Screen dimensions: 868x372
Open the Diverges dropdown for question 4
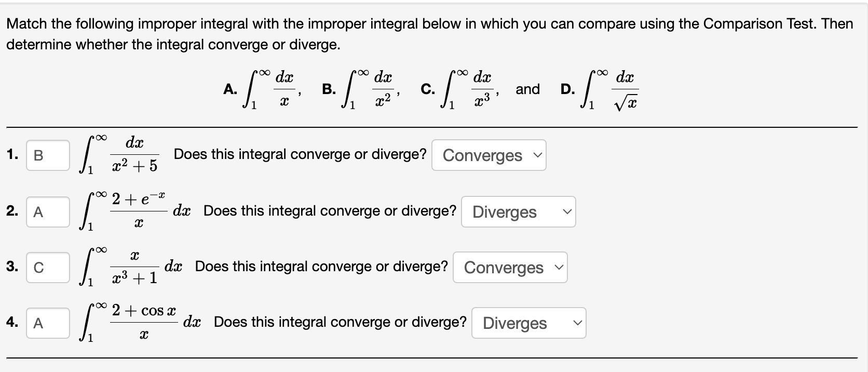tap(528, 323)
